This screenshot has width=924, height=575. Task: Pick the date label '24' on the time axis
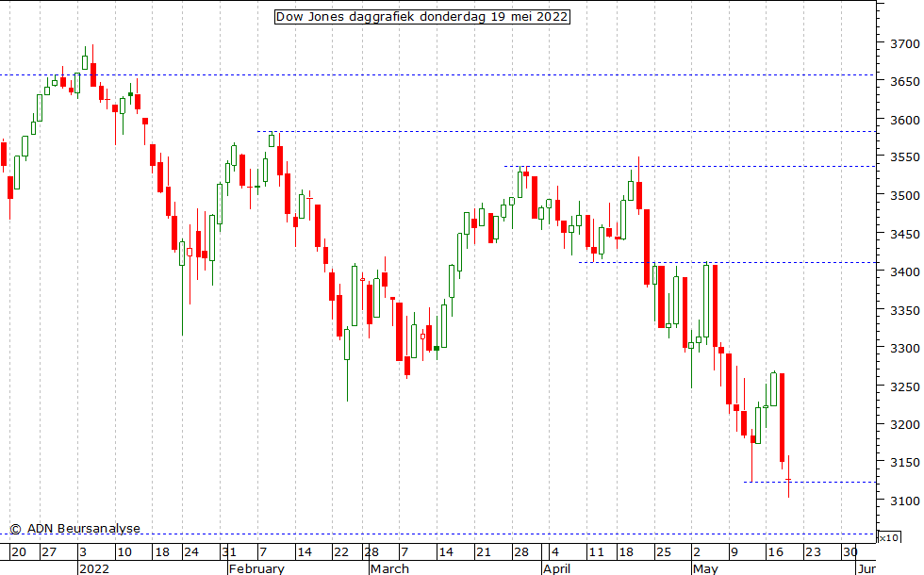[x=190, y=552]
